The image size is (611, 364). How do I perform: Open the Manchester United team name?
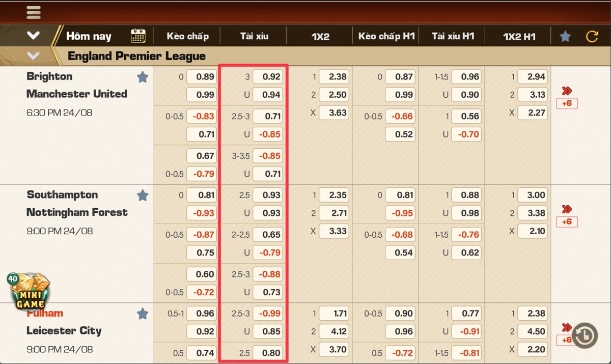pos(77,94)
